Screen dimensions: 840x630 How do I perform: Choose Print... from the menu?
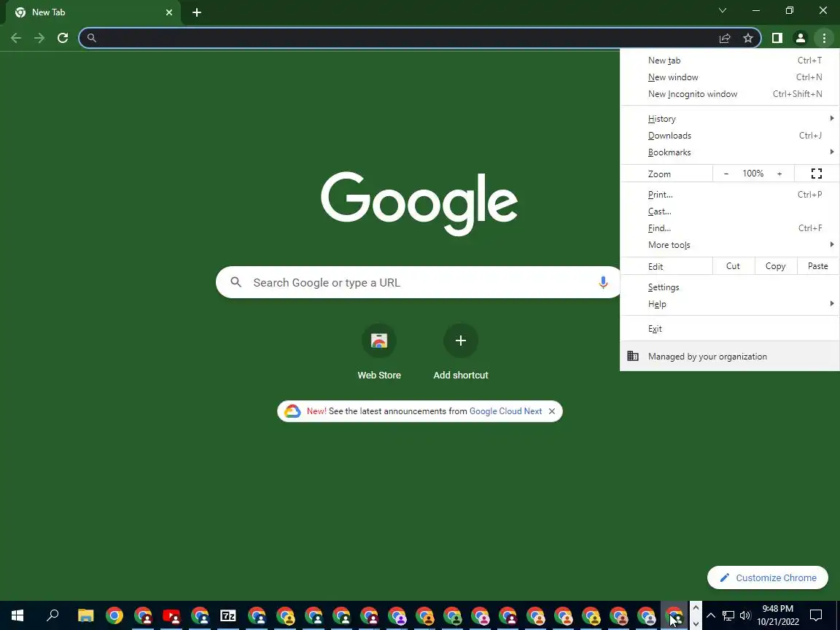pos(730,195)
